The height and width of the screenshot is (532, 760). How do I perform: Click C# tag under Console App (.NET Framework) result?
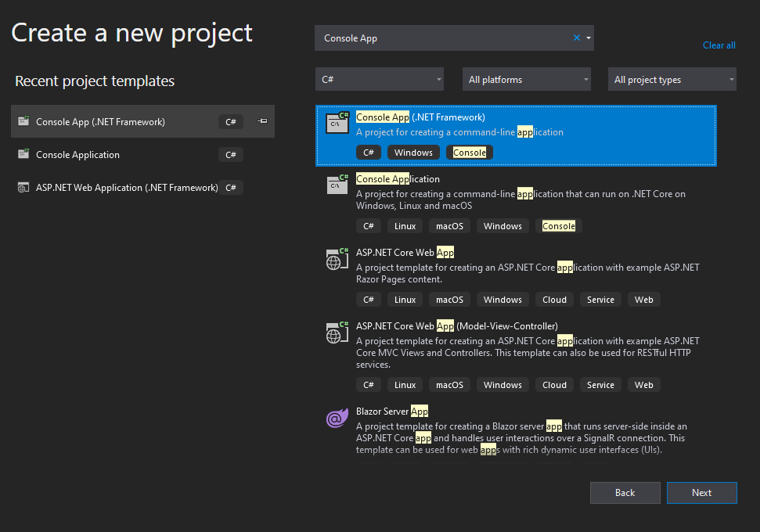coord(369,153)
